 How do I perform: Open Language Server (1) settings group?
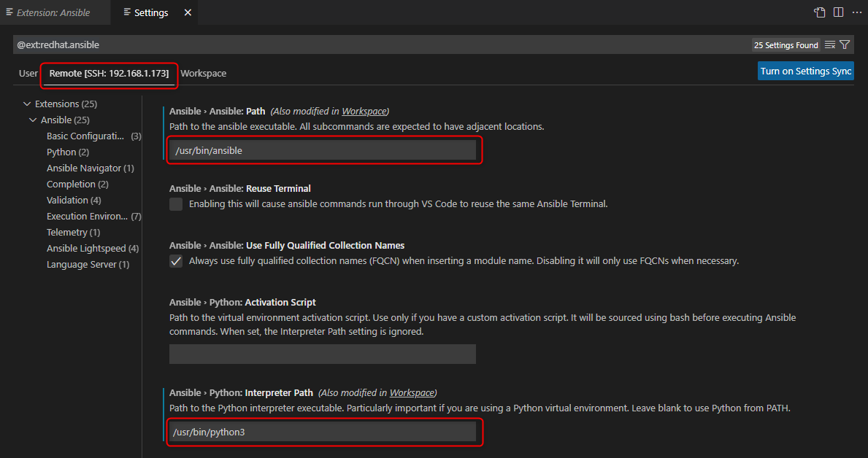pyautogui.click(x=88, y=265)
